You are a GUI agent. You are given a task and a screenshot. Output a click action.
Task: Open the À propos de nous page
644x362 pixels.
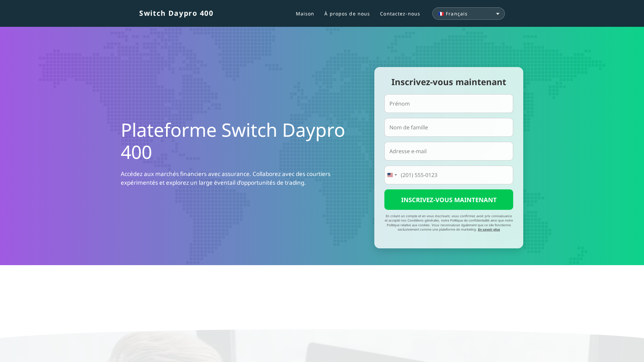click(347, 13)
